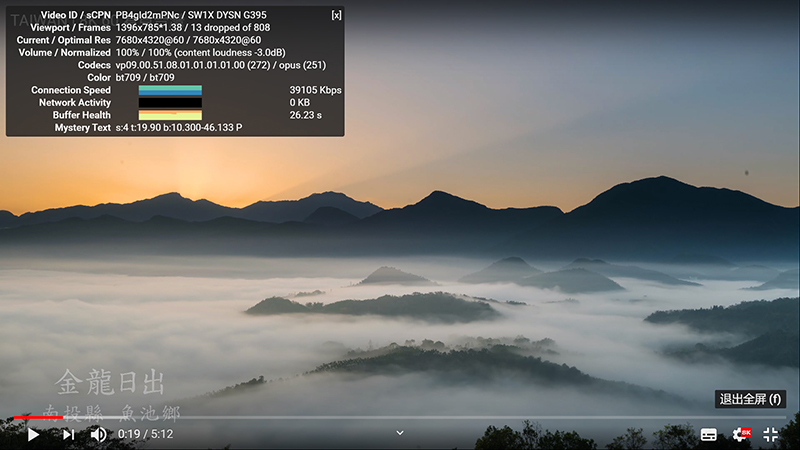Click the Connection Speed graph bar
800x450 pixels.
[170, 90]
